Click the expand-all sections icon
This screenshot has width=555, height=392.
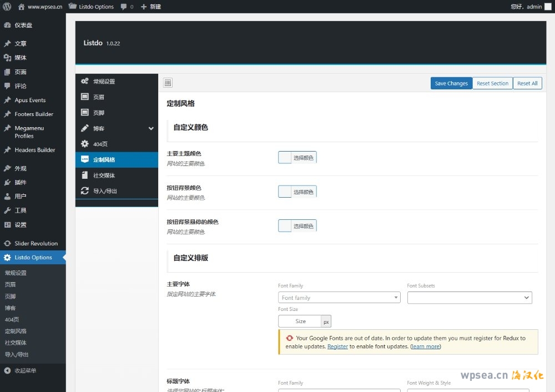point(168,83)
